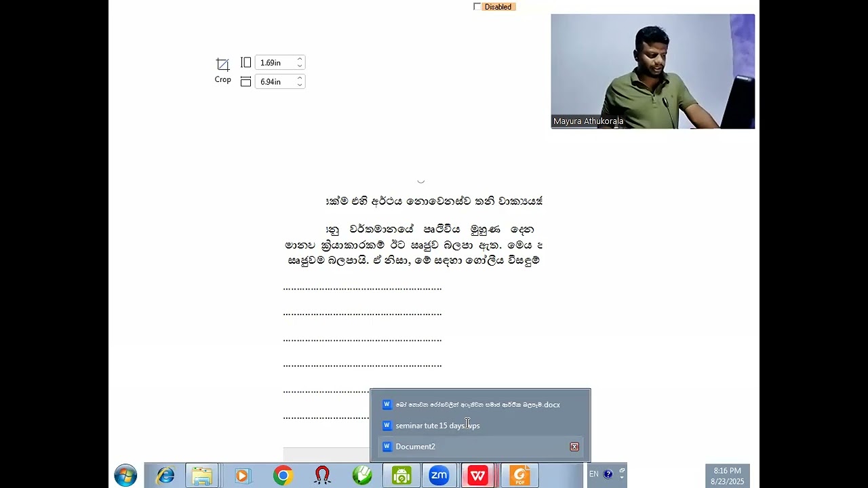Image resolution: width=868 pixels, height=488 pixels.
Task: Open the help icon in language bar
Action: [x=608, y=474]
